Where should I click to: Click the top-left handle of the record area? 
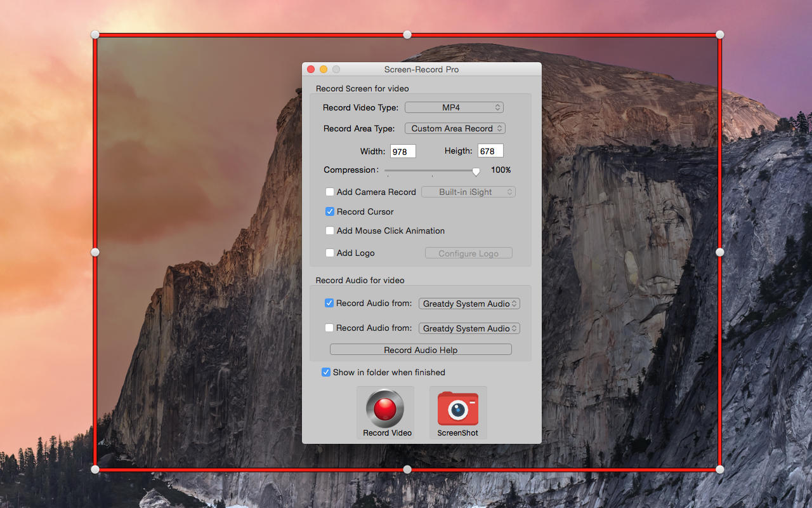tap(95, 34)
